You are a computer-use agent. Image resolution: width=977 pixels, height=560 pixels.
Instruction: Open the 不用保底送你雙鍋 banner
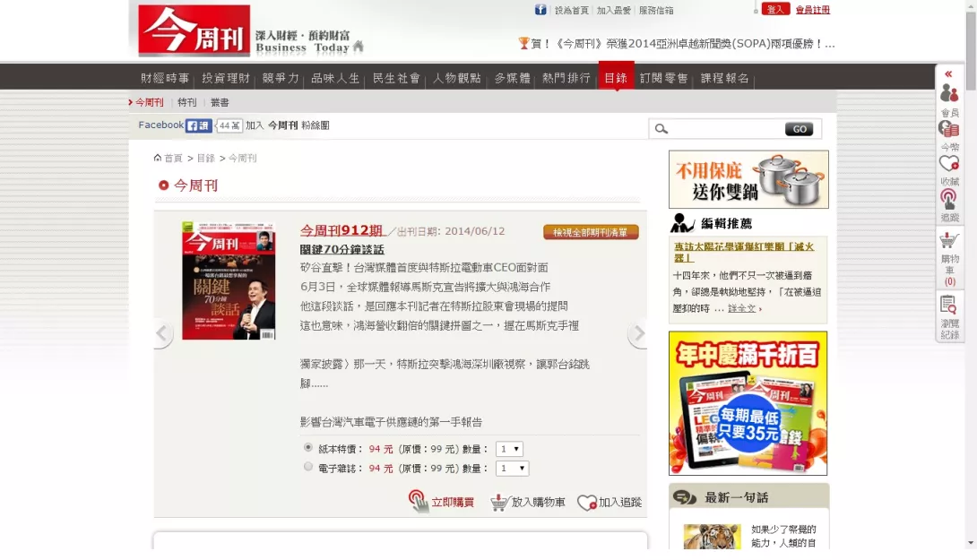point(748,179)
